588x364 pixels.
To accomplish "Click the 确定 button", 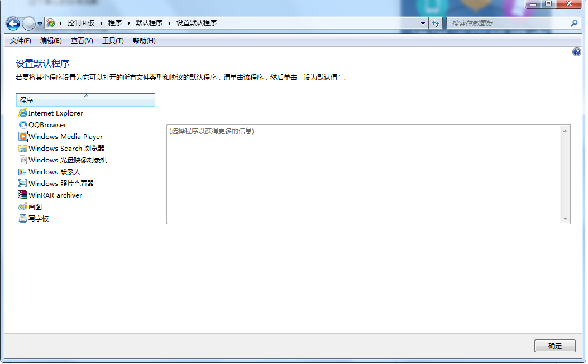I will [554, 346].
